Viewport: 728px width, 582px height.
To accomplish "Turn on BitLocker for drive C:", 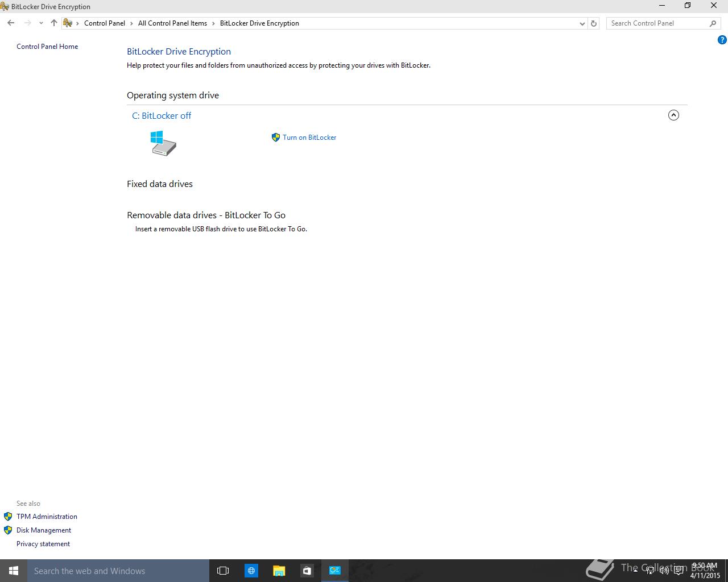I will (309, 138).
